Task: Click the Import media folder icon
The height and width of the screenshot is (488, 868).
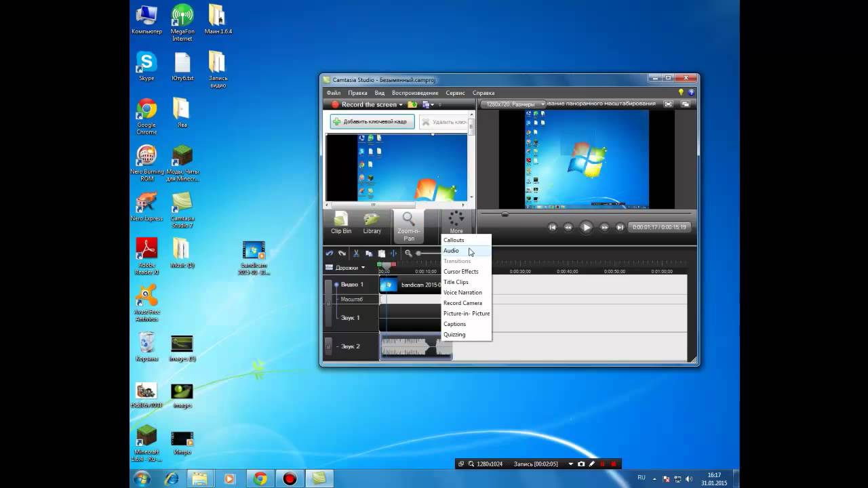Action: click(x=412, y=104)
